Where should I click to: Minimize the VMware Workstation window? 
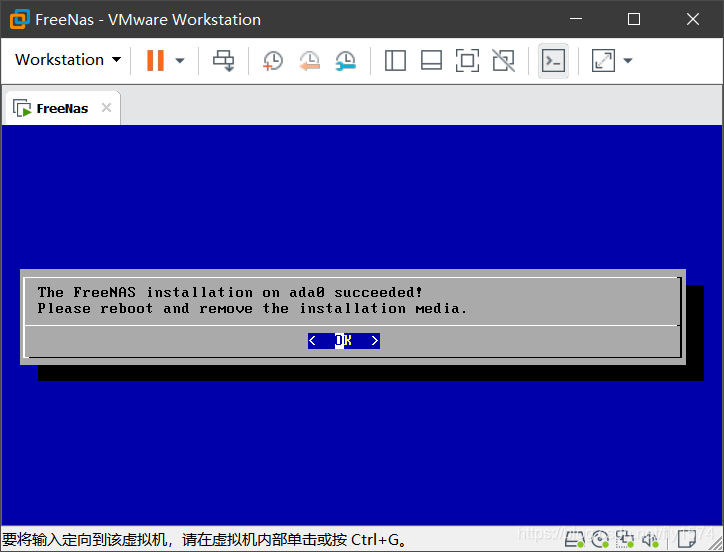pyautogui.click(x=576, y=19)
